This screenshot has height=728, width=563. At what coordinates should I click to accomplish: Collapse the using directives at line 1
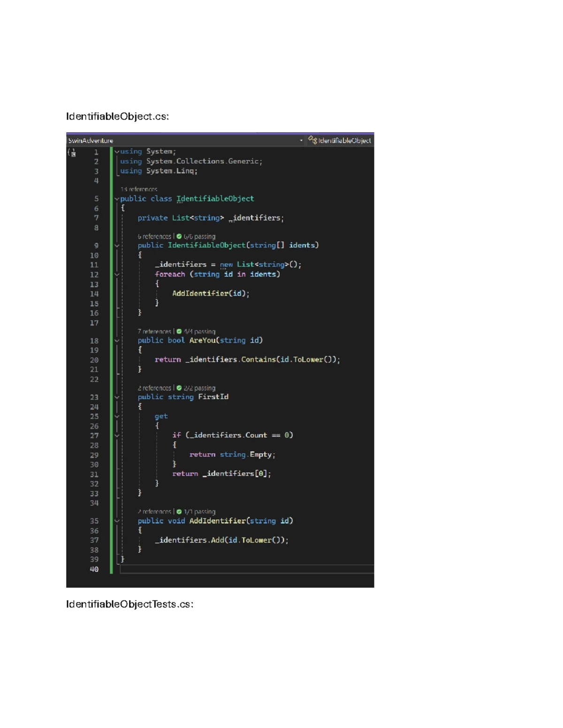[x=117, y=152]
